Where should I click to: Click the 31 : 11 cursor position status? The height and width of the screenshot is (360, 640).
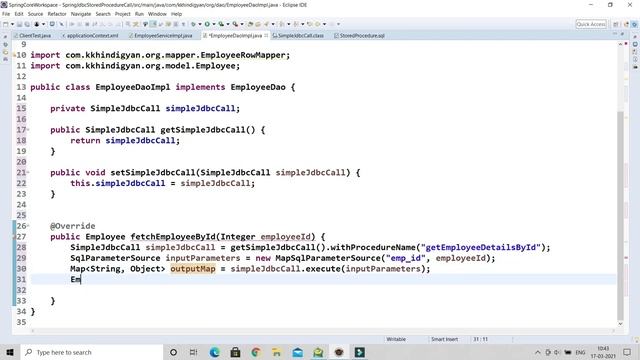tap(480, 339)
